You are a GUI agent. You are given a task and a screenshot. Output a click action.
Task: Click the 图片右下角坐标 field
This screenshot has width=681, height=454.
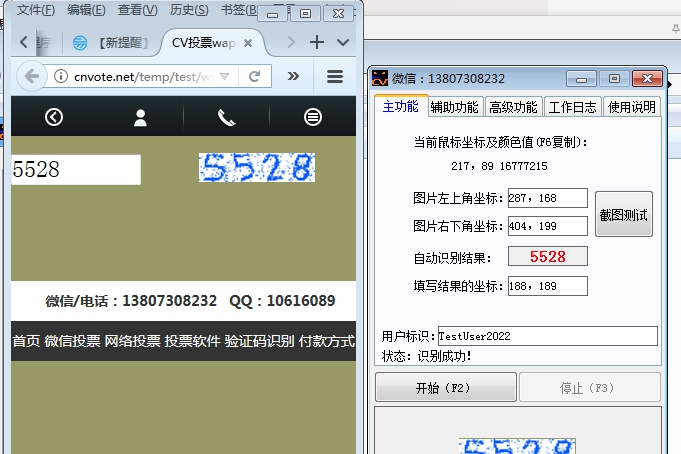tap(548, 226)
